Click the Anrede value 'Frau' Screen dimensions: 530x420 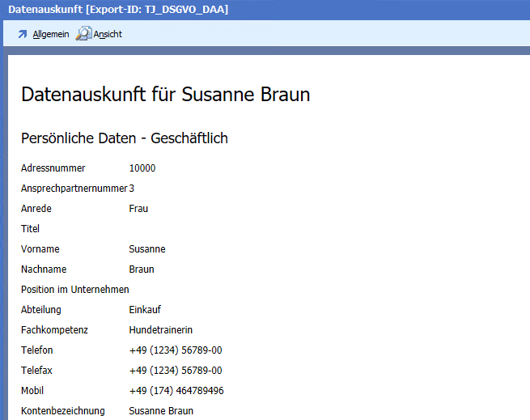(138, 209)
